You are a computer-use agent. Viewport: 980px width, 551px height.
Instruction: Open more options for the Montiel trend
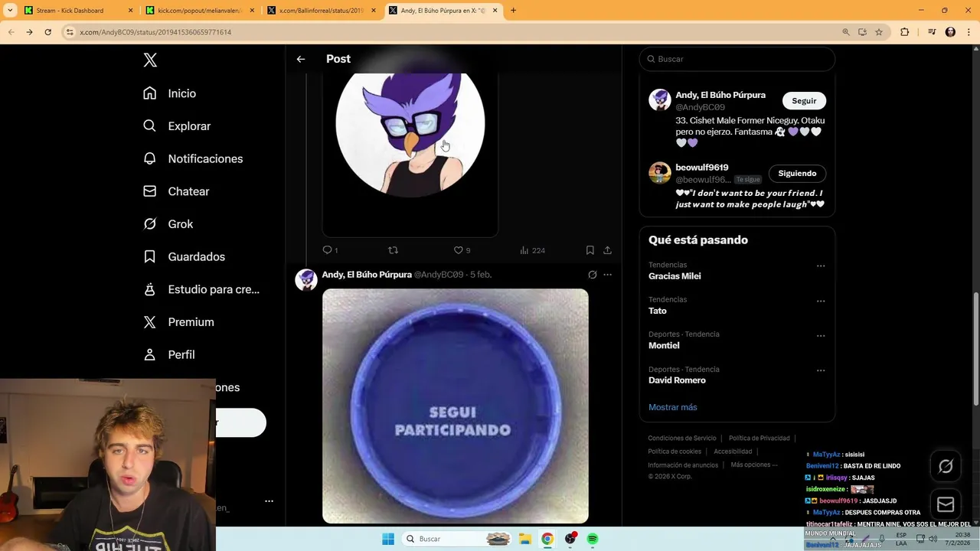[x=821, y=336]
